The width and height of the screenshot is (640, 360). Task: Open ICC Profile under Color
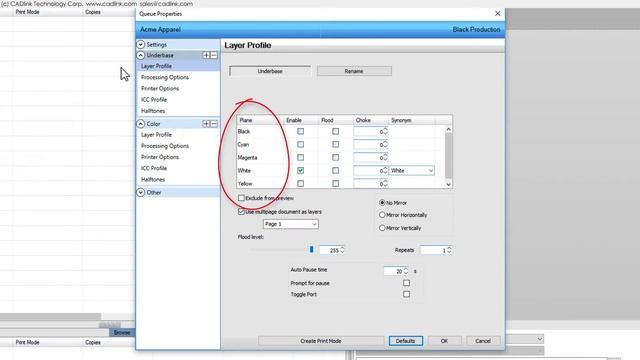[x=154, y=168]
